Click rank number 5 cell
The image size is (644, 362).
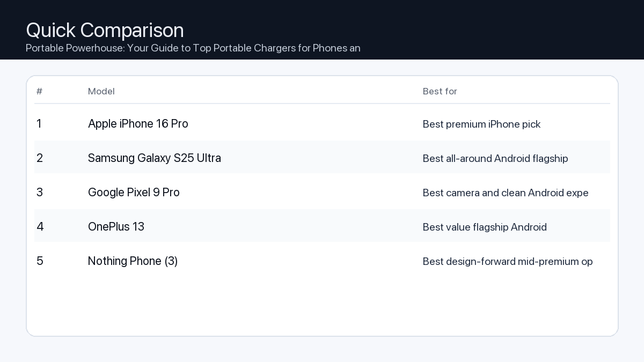click(x=40, y=261)
